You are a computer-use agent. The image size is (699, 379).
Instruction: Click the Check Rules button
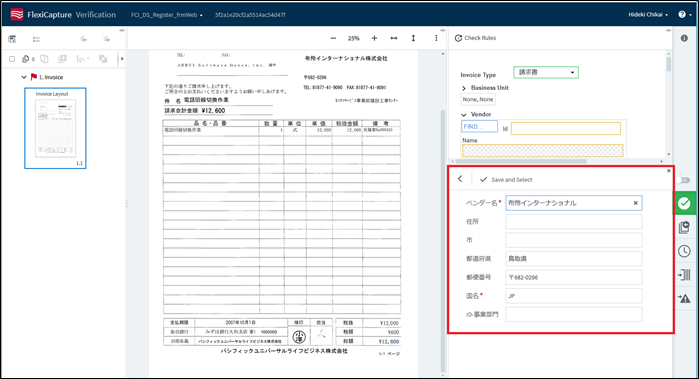click(x=475, y=38)
